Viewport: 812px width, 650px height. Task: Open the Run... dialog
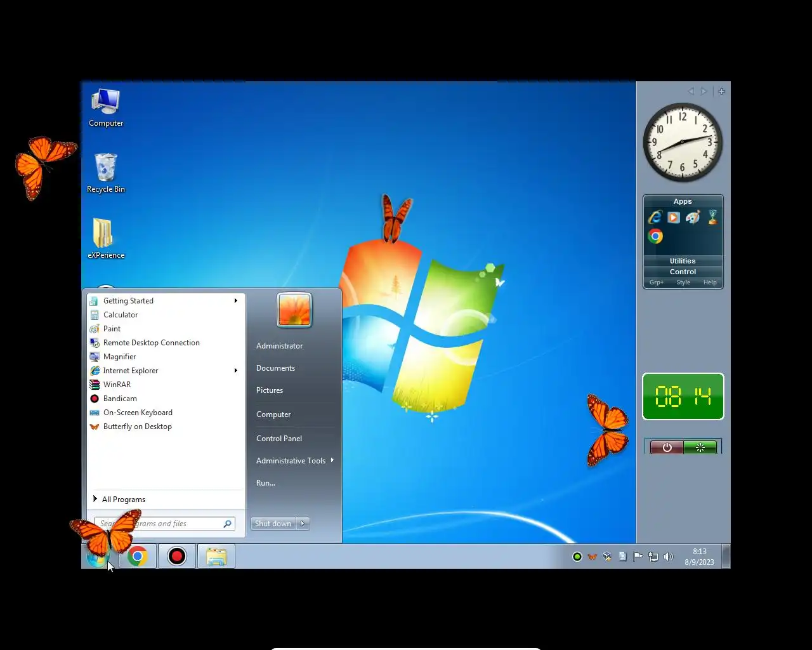[294, 483]
